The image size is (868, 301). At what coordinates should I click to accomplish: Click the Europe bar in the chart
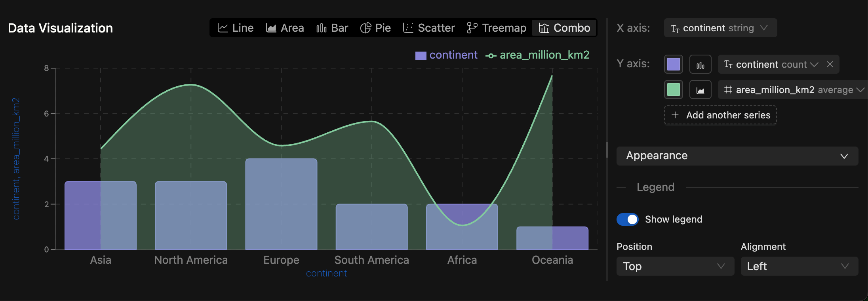(281, 204)
